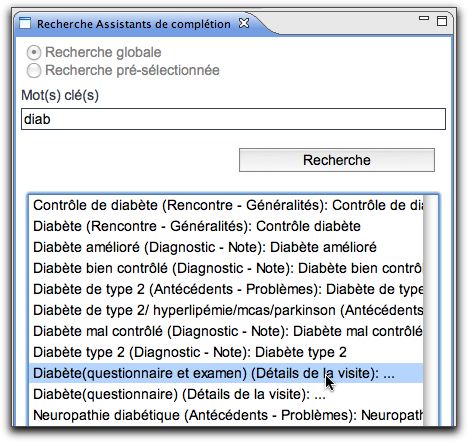Select the Recherche Assistants de complétion tab

pos(133,24)
